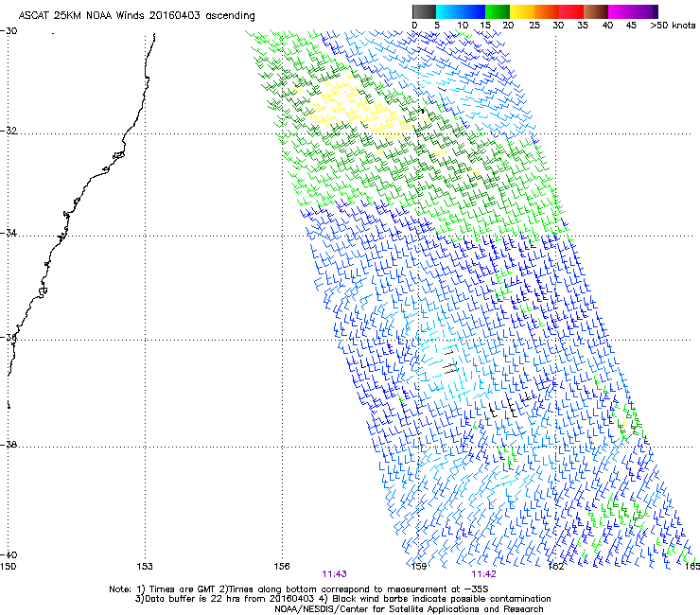700x615 pixels.
Task: Click the '153' longitude axis label
Action: point(145,567)
